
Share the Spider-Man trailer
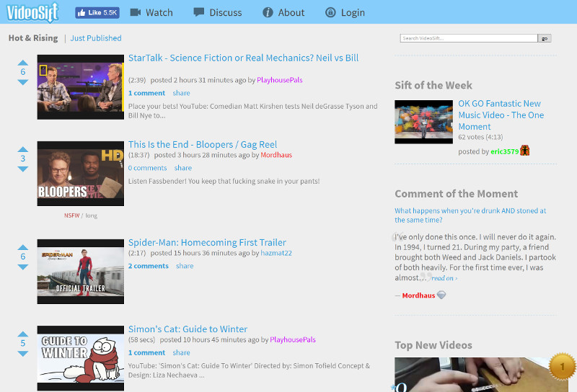coord(185,266)
